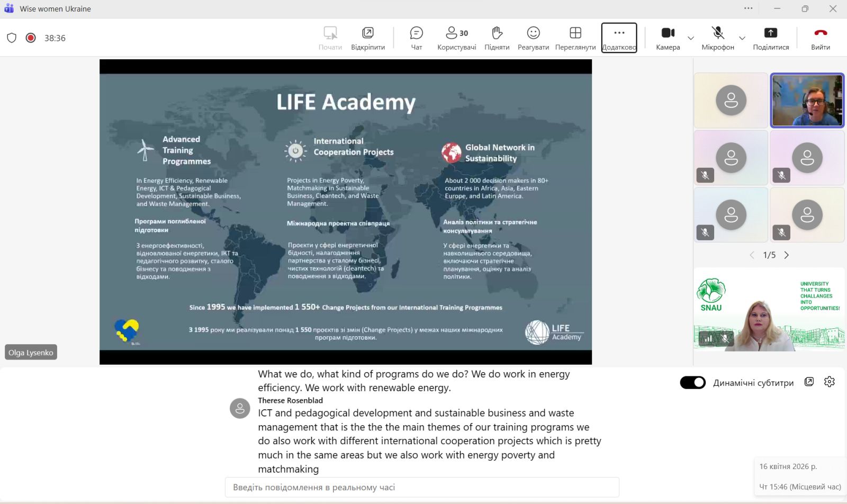Show the participants list
Viewport: 847px width, 504px height.
tap(456, 38)
